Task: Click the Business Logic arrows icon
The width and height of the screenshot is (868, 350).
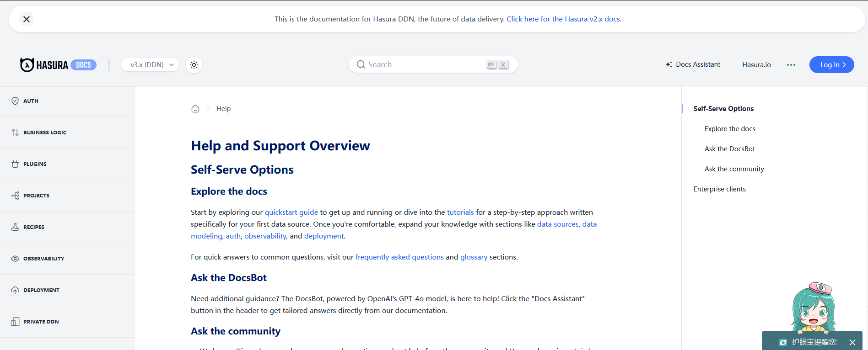Action: [x=15, y=133]
